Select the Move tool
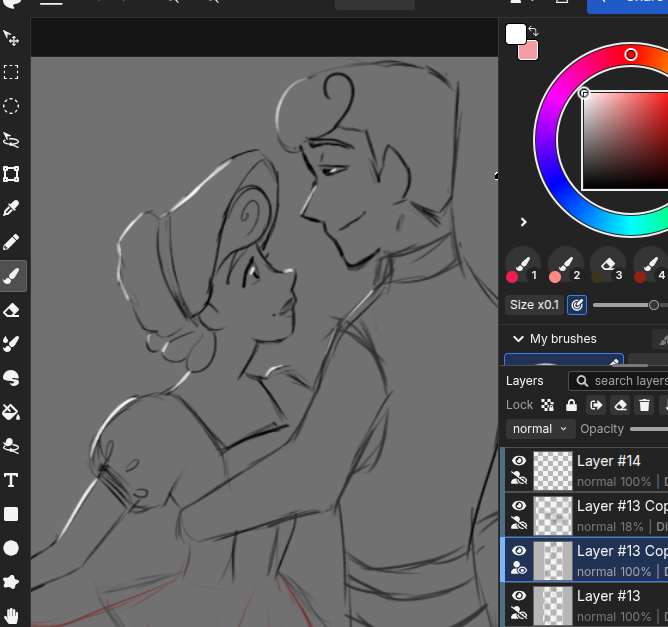Screen dimensions: 668x627 [11, 38]
